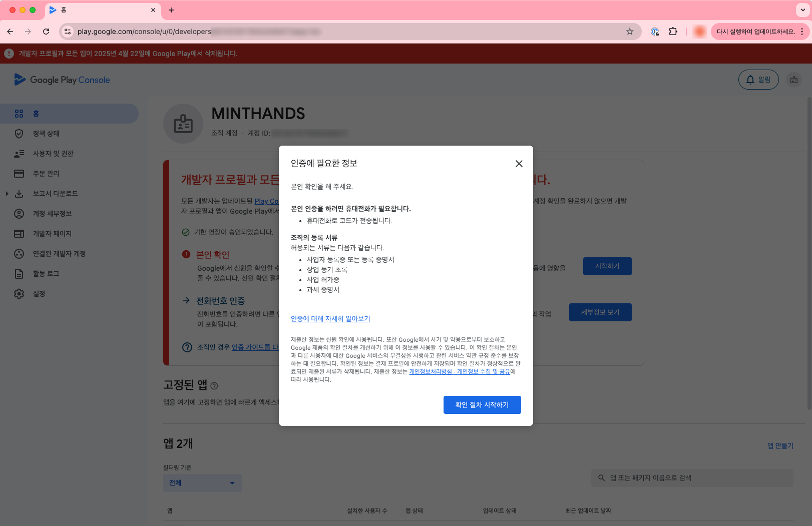
Task: Click the password manager extension icon
Action: tap(655, 32)
